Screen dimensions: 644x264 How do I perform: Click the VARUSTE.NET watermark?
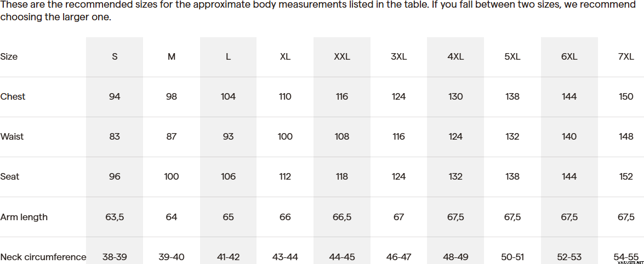[x=630, y=261]
